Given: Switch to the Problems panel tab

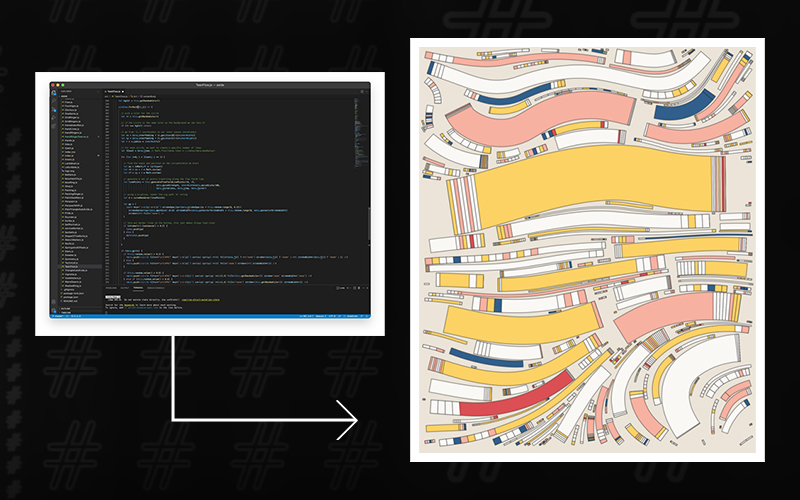Looking at the screenshot, I should 111,288.
